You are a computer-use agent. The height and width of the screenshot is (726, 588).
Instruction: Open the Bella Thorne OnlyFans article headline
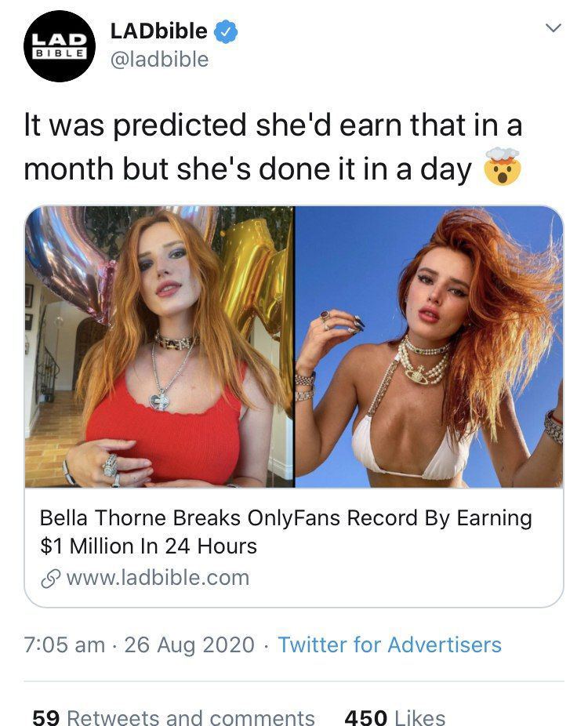tap(285, 532)
